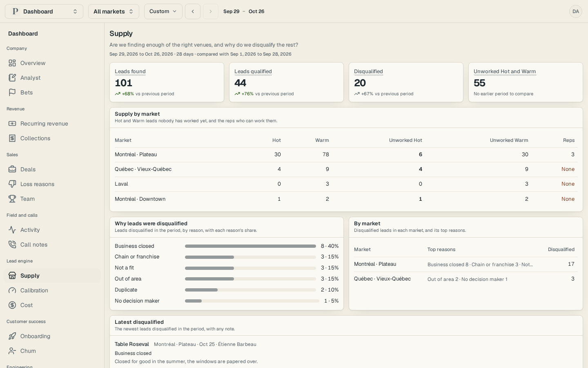Click the Onboarding rocket icon

point(12,336)
